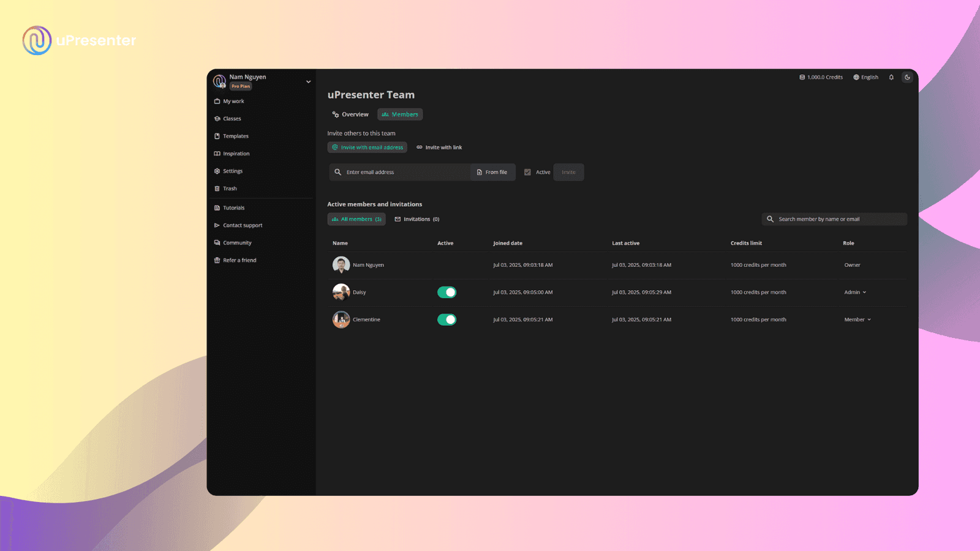Click the Name column header

tap(340, 243)
